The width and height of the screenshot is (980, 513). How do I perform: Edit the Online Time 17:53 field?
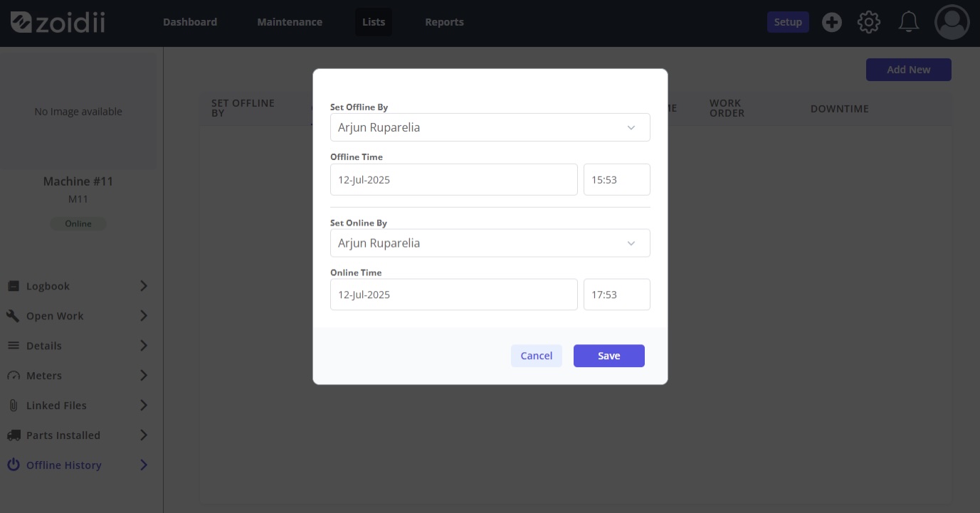point(616,295)
